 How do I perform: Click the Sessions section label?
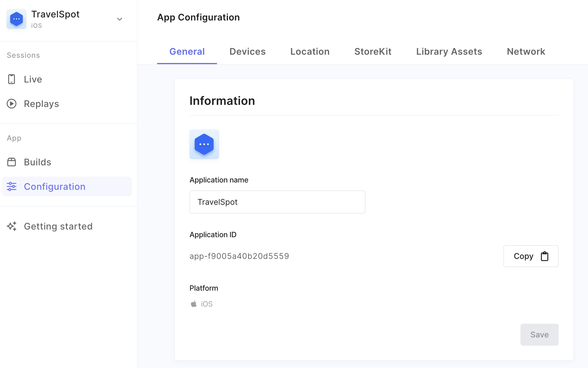[x=23, y=55]
